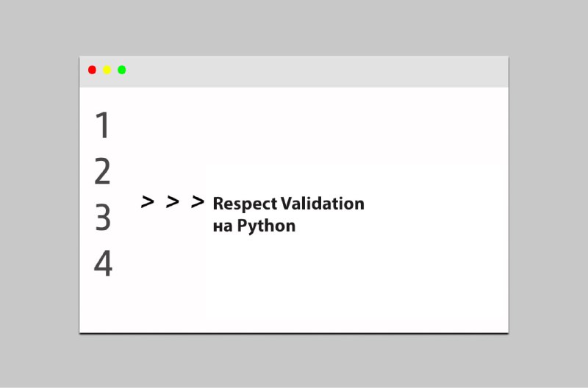588x388 pixels.
Task: Click the 'Respect Validation' text
Action: (x=288, y=204)
